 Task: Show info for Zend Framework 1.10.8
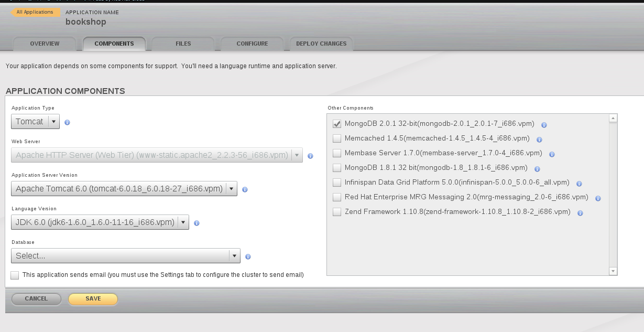580,213
